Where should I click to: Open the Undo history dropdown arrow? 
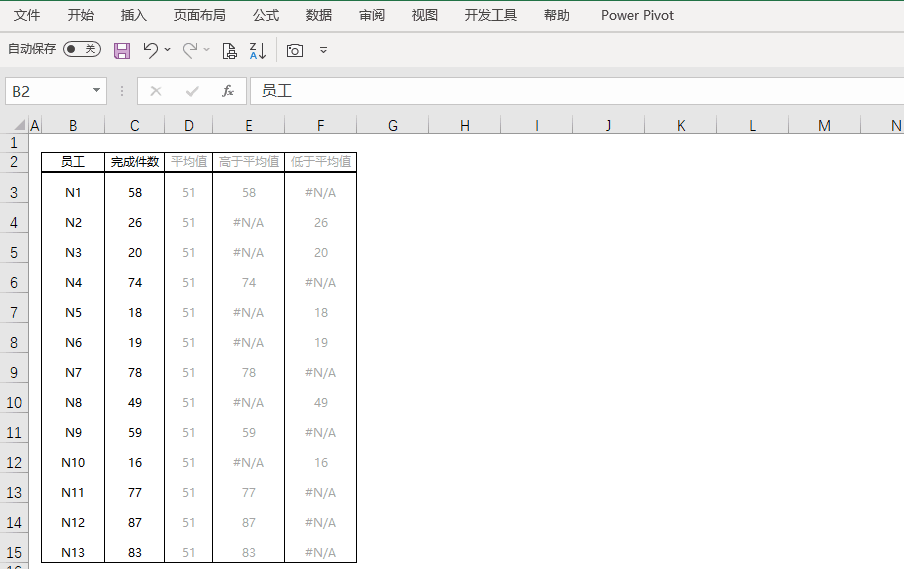(x=168, y=50)
